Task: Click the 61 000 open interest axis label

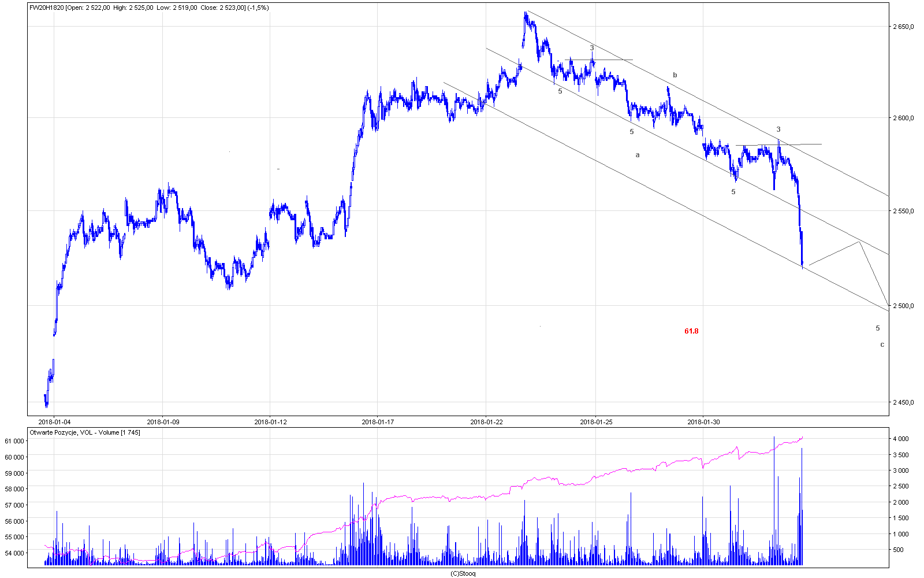Action: pos(14,441)
